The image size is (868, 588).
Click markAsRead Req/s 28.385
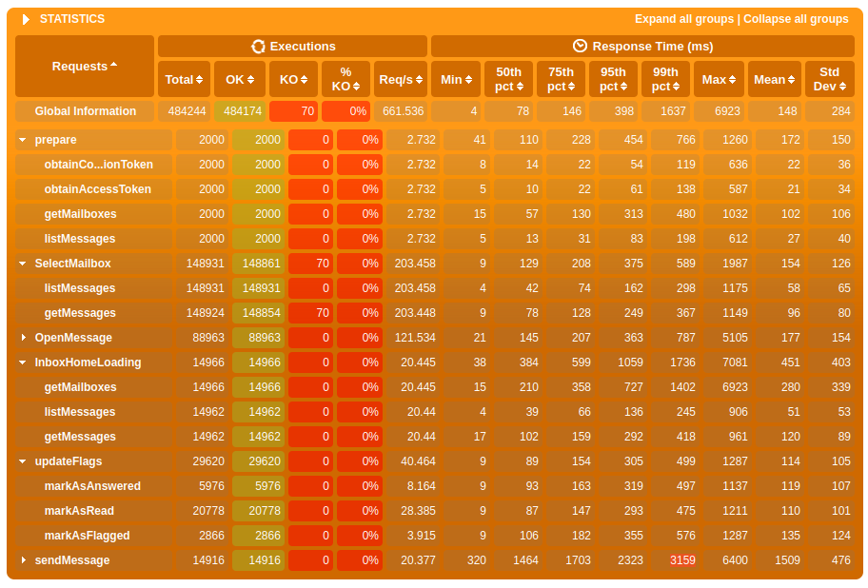pyautogui.click(x=418, y=511)
